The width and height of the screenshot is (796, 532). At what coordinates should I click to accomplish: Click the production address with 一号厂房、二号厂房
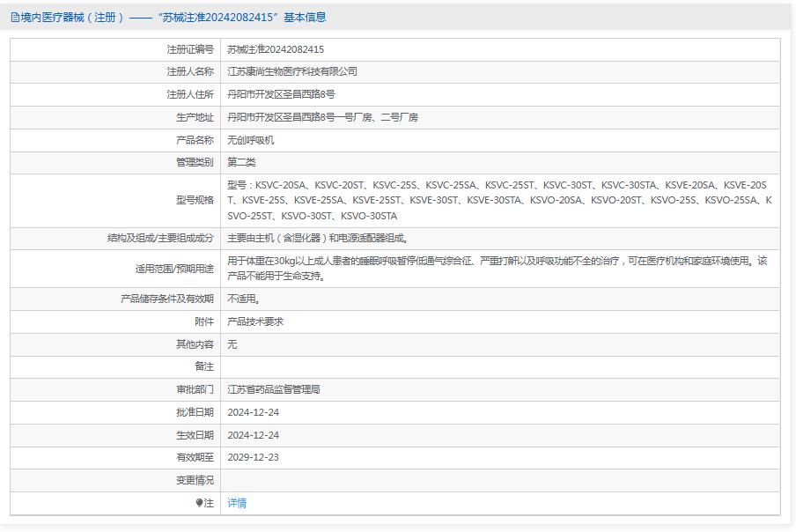(322, 117)
